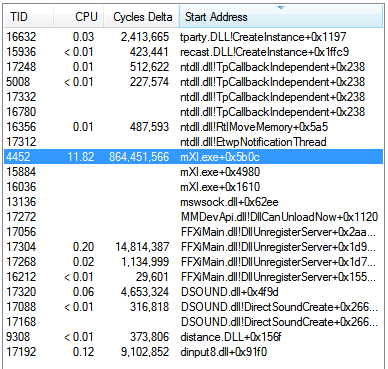Click CPU value 0.20

coord(83,247)
